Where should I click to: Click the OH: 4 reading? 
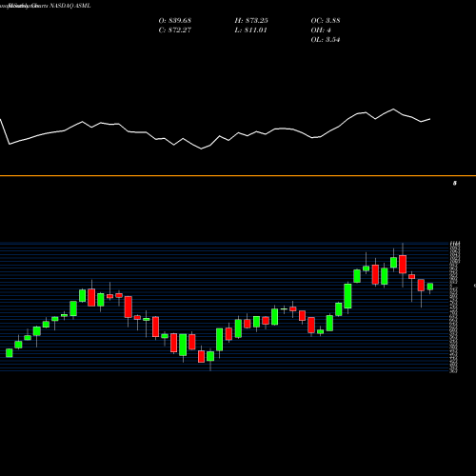click(x=321, y=30)
